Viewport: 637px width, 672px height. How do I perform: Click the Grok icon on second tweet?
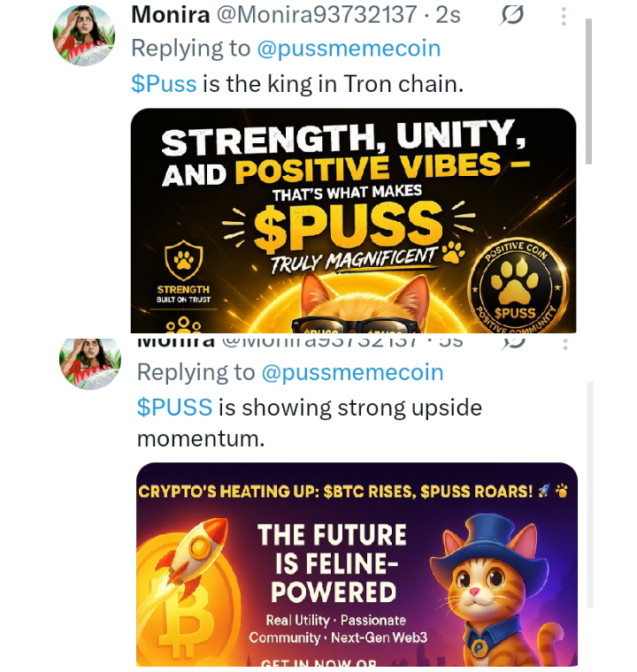point(512,343)
